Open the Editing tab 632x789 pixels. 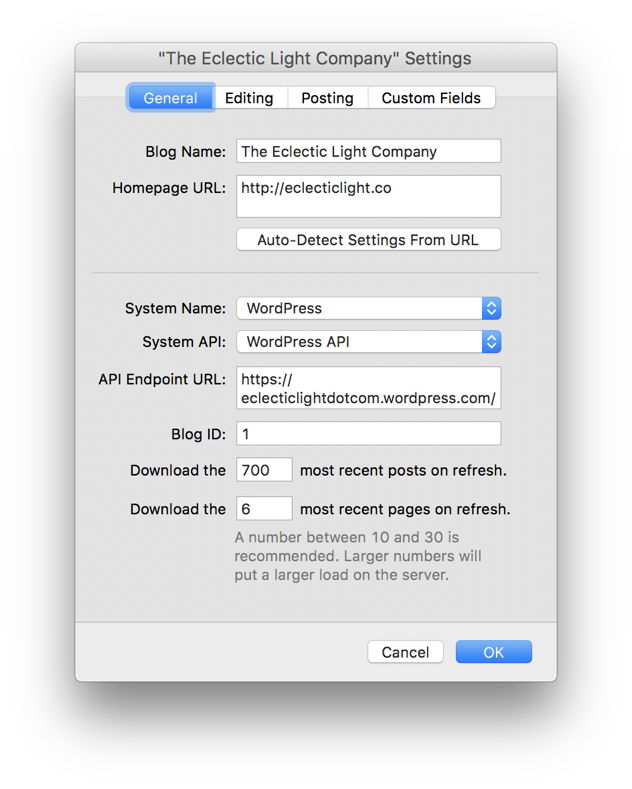click(x=249, y=98)
